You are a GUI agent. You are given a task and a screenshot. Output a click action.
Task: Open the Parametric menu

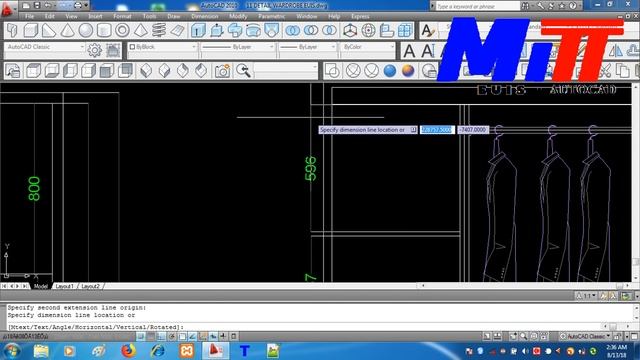pyautogui.click(x=271, y=16)
